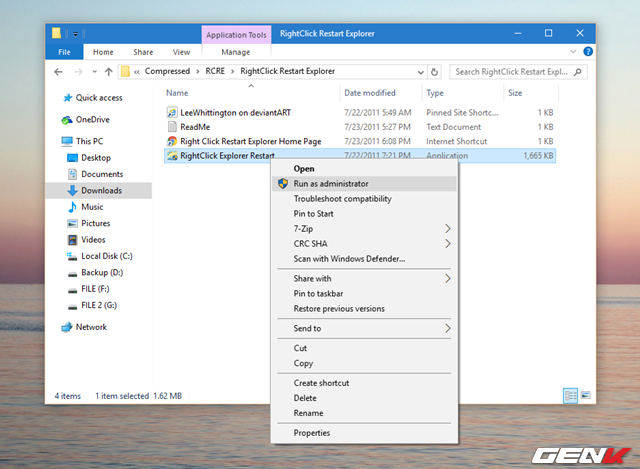Expand the Share with submenu arrow
This screenshot has height=469, width=640.
[x=448, y=279]
